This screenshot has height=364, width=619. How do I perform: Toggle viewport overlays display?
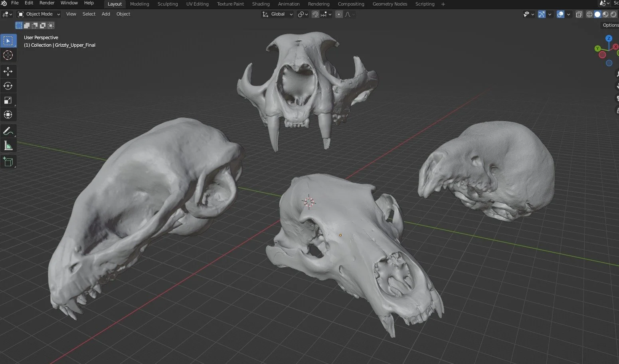560,14
